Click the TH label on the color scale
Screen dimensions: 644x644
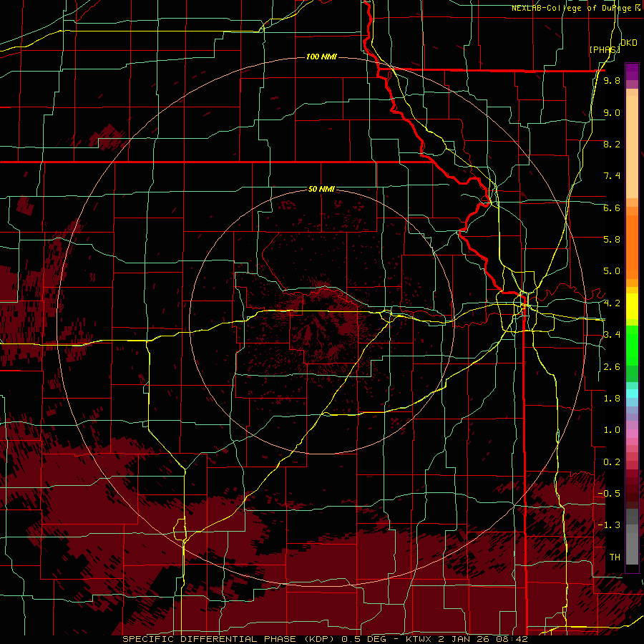[615, 557]
